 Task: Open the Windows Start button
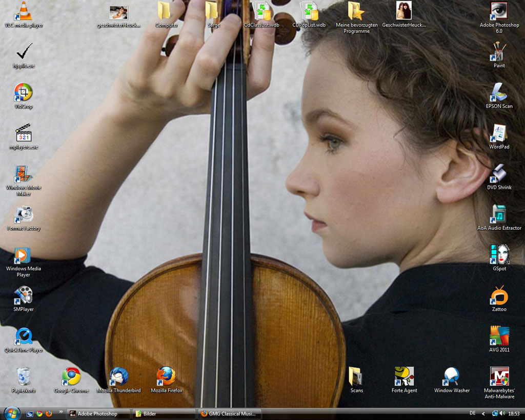[11, 413]
